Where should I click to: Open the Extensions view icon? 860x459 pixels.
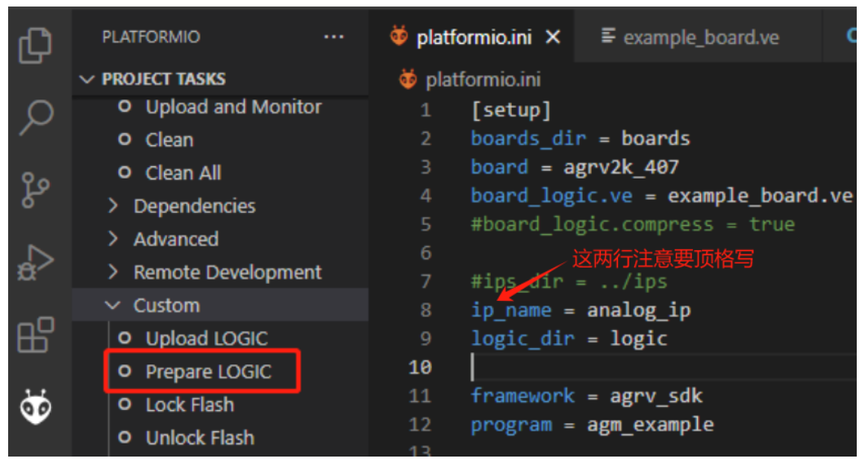(x=36, y=335)
